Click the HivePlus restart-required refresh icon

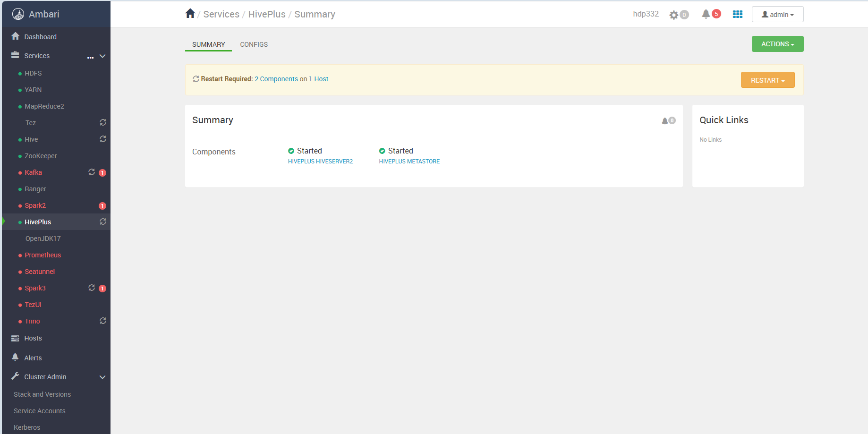click(x=103, y=221)
